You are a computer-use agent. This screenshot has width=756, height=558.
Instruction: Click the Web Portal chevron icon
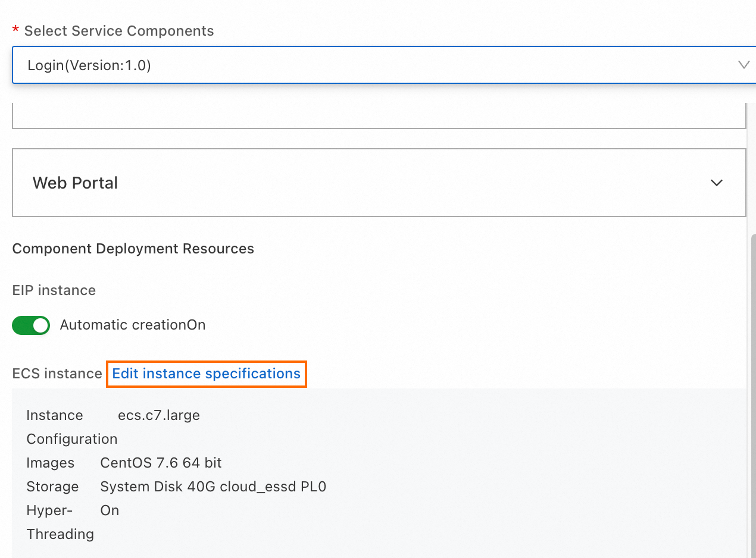(x=717, y=183)
